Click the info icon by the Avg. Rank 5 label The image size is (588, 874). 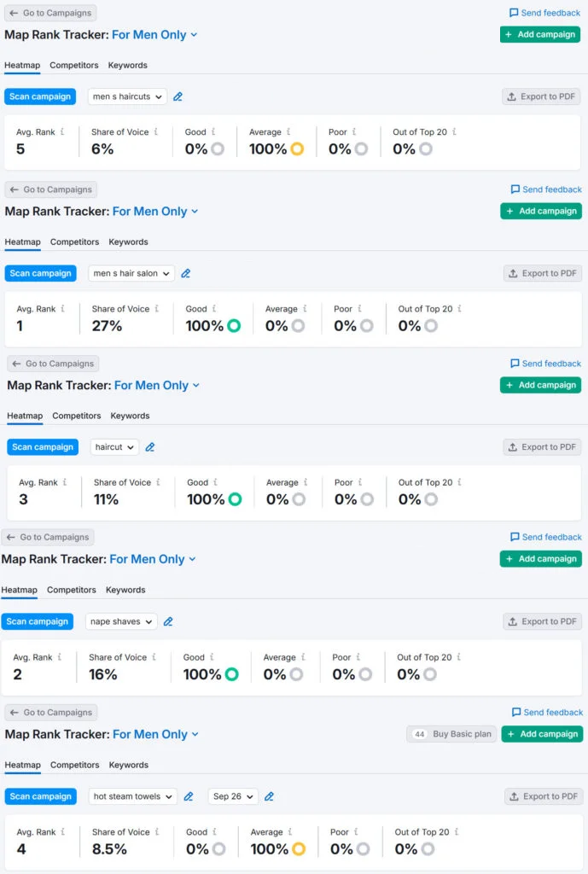click(x=62, y=132)
